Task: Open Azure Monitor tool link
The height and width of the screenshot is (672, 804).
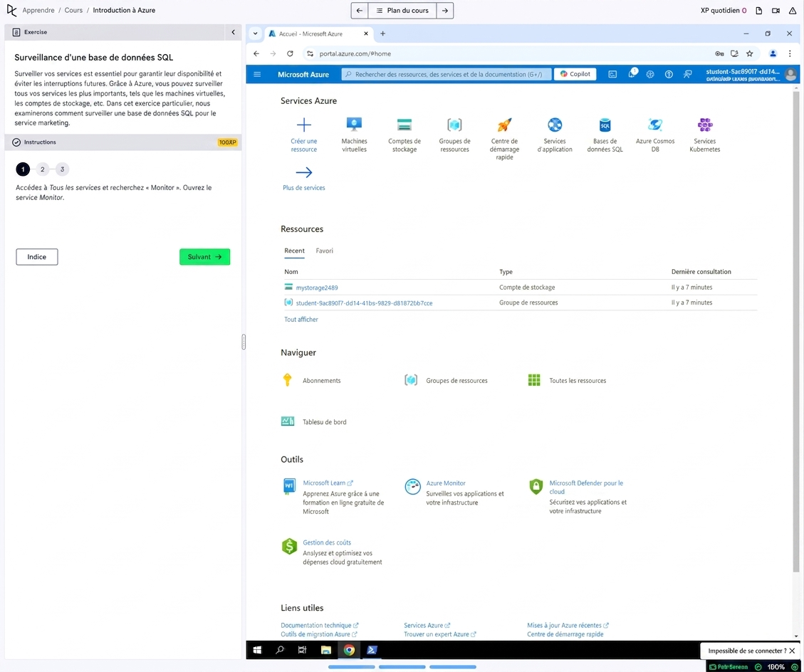Action: pos(446,483)
